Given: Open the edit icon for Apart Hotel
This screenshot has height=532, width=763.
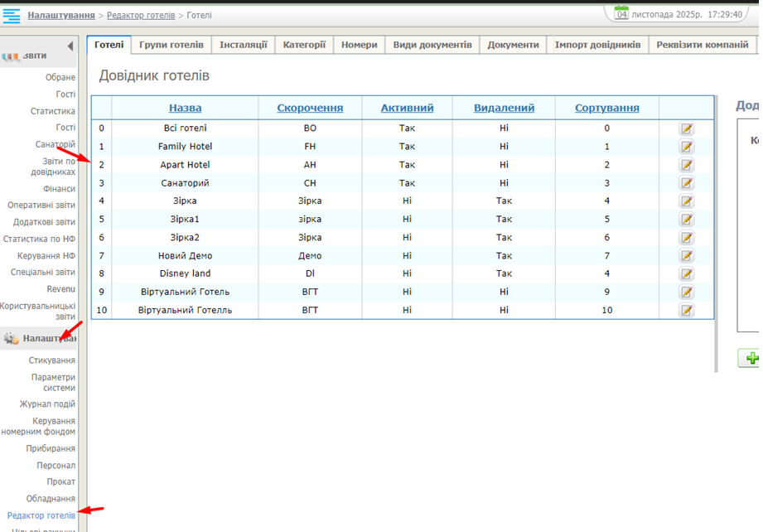Looking at the screenshot, I should tap(686, 165).
